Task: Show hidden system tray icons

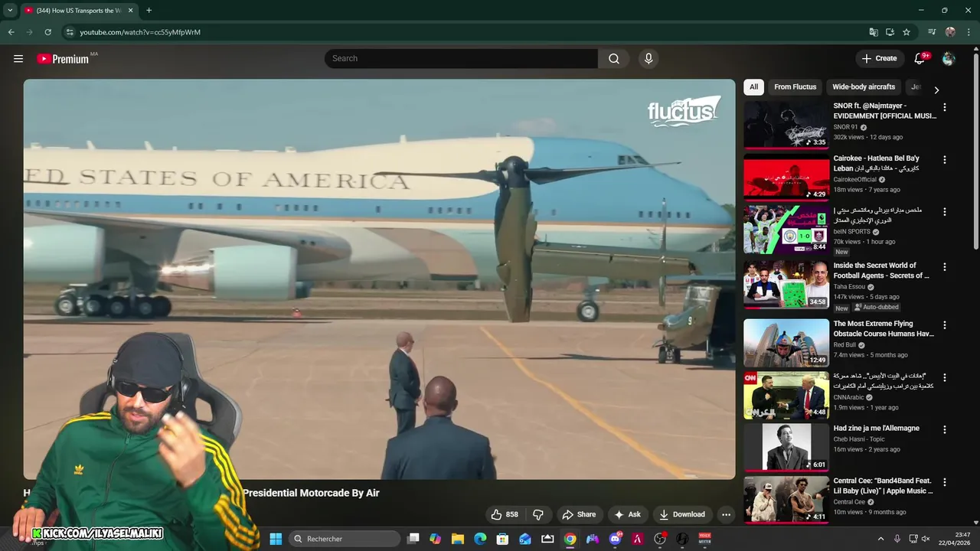Action: pos(880,539)
